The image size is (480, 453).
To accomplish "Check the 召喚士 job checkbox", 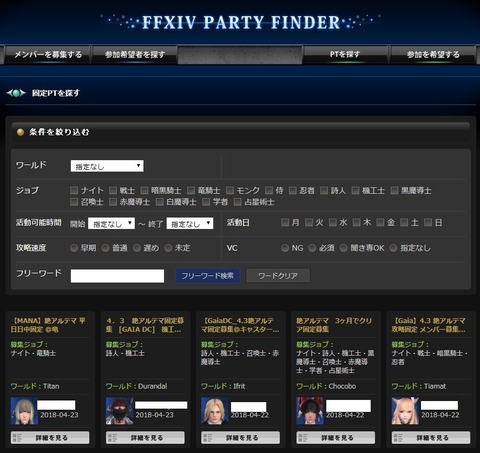I will point(74,202).
